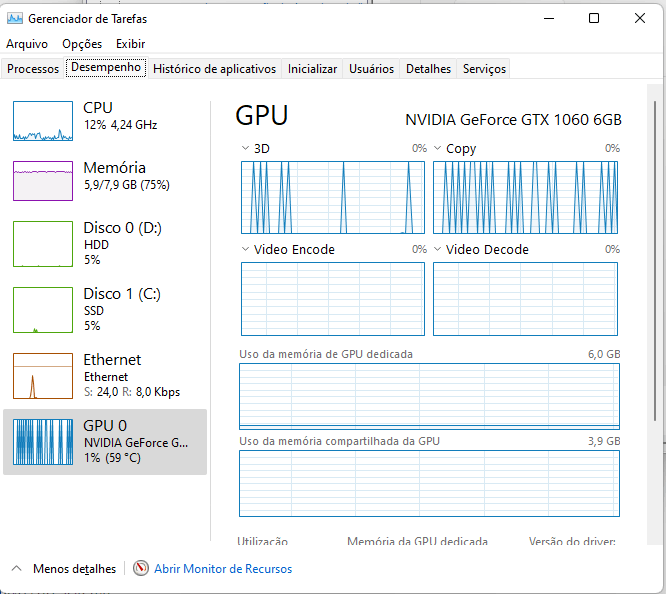Switch to the Detalhes tab
666x594 pixels.
428,69
